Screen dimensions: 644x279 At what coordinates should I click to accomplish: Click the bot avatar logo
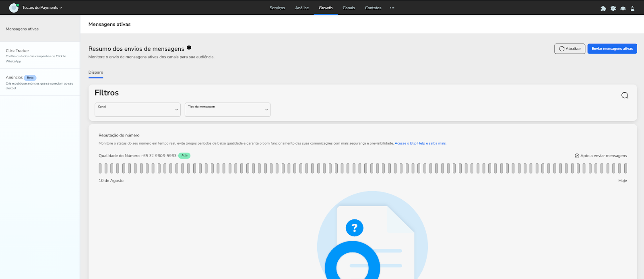click(x=14, y=8)
